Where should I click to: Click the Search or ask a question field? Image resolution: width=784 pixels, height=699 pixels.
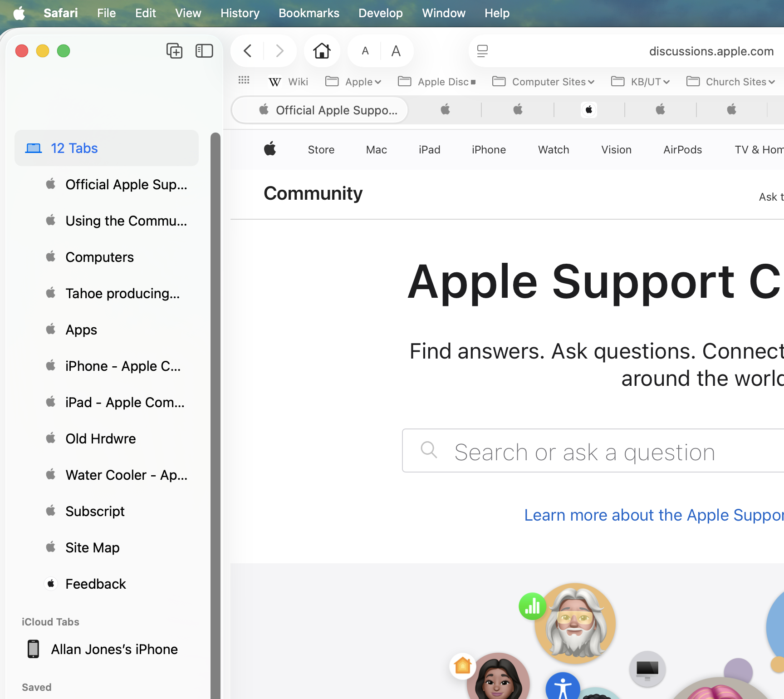(593, 451)
